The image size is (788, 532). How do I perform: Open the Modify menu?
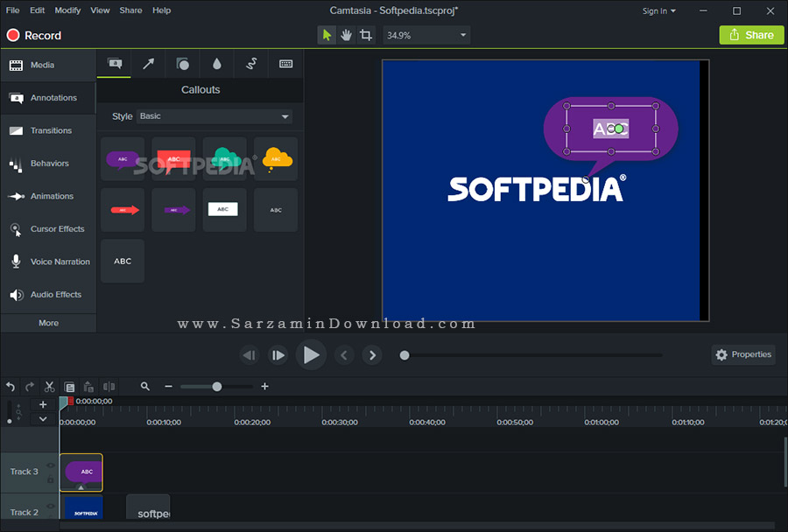coord(67,10)
